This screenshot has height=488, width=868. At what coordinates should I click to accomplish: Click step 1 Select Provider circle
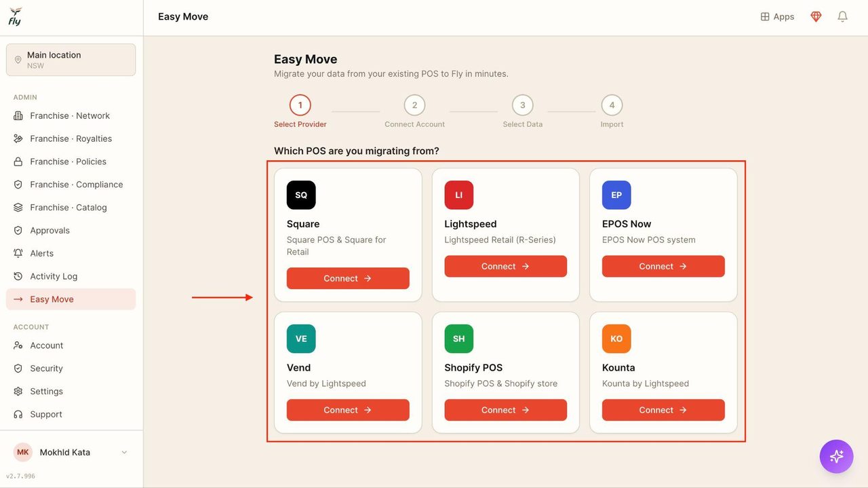[300, 105]
